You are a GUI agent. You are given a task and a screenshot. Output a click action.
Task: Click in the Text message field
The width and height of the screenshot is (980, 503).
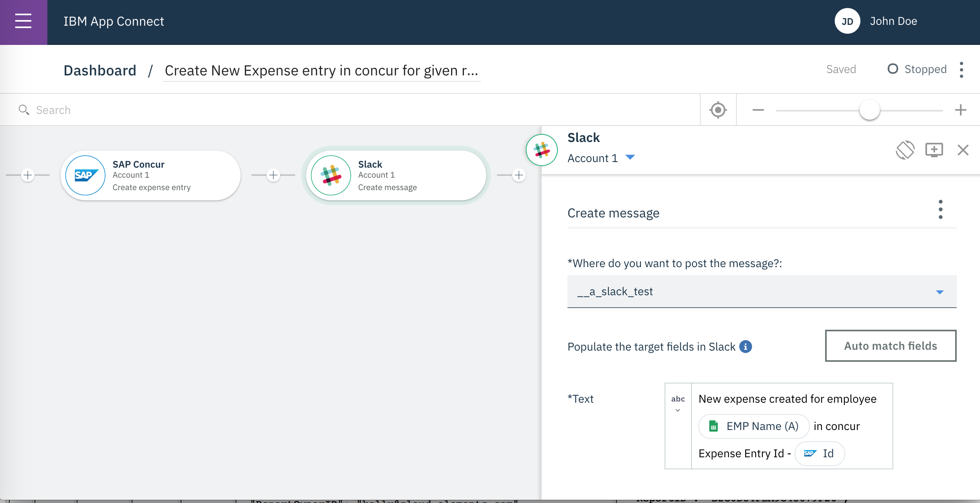pos(792,426)
